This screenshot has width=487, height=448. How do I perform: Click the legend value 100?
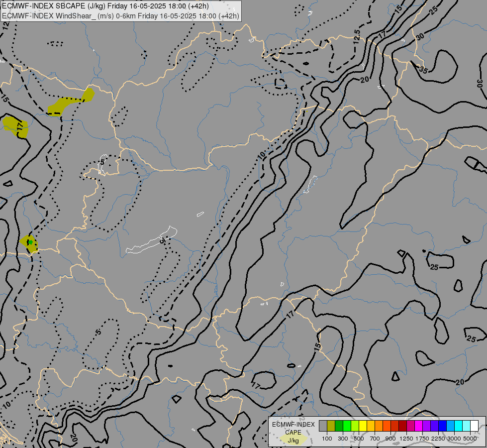point(327,439)
